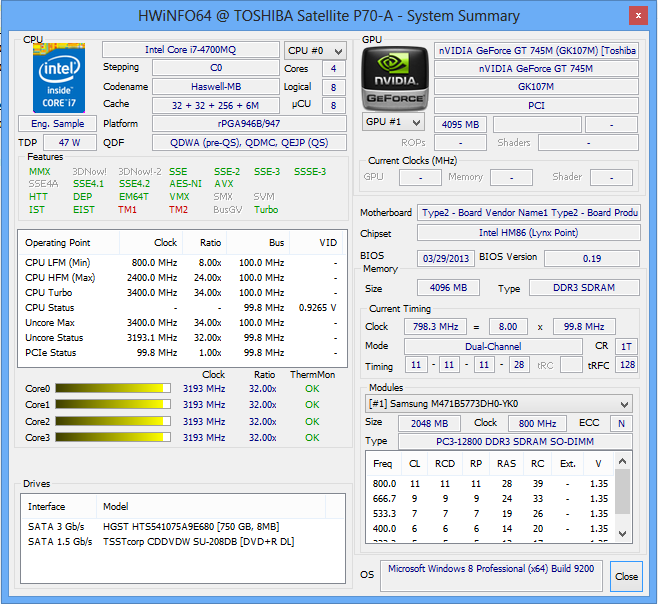Select the 800.0 frequency row in SPD table

pyautogui.click(x=490, y=484)
